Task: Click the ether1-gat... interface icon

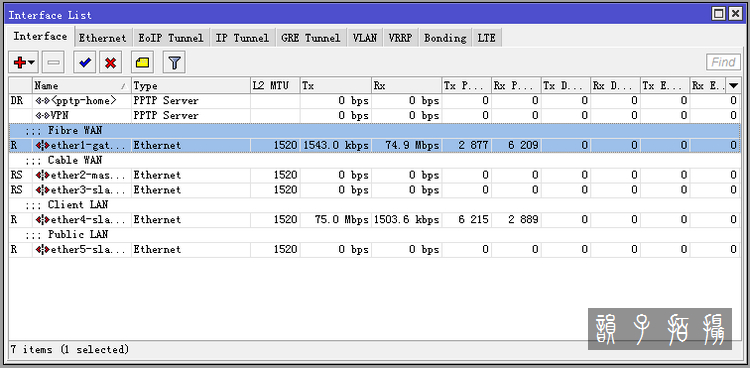Action: pos(42,145)
